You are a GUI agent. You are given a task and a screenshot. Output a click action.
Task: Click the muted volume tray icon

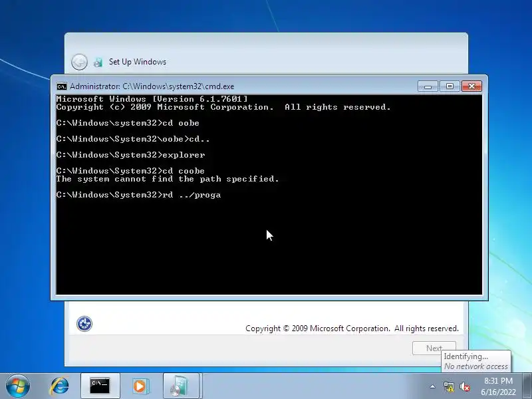tap(464, 386)
